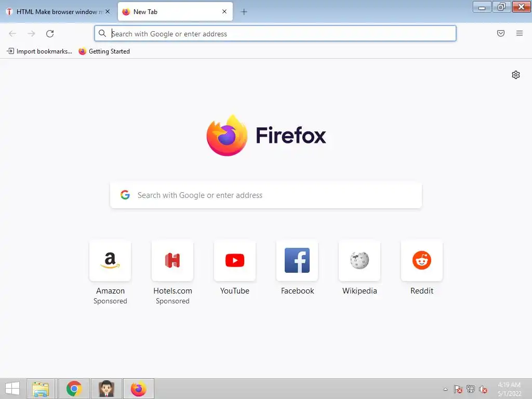Restore down the Firefox window
The height and width of the screenshot is (399, 532).
point(501,7)
